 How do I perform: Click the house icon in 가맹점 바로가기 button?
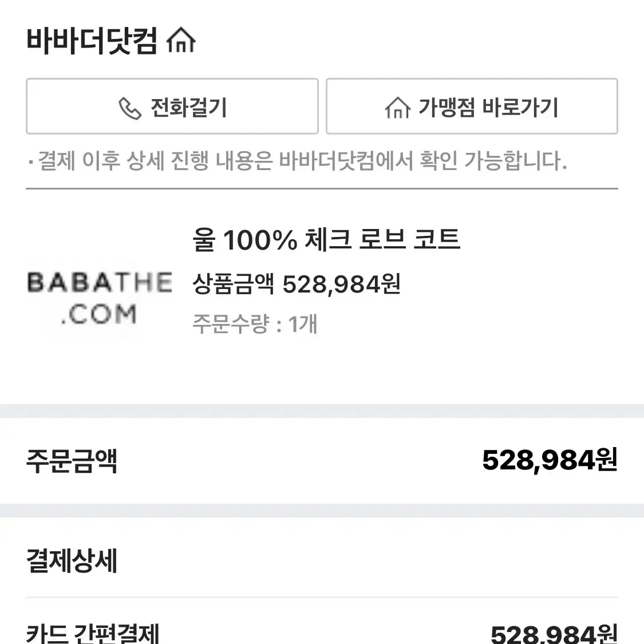(397, 108)
